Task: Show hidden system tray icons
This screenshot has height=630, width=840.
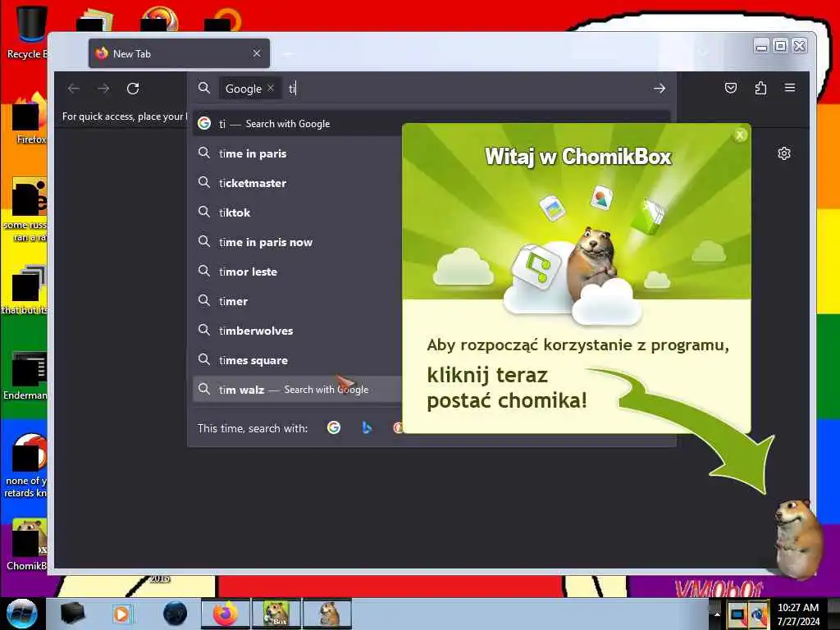Action: 717,614
